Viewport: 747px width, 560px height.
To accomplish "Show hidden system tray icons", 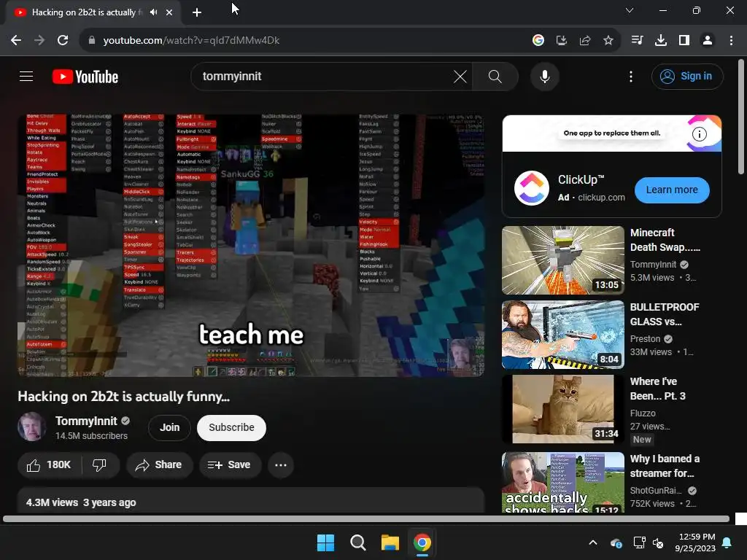I will pos(592,542).
